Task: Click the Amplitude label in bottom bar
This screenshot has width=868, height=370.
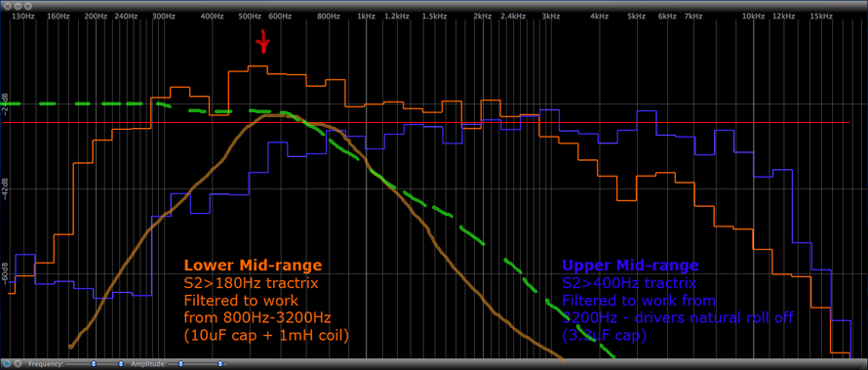Action: click(x=148, y=364)
